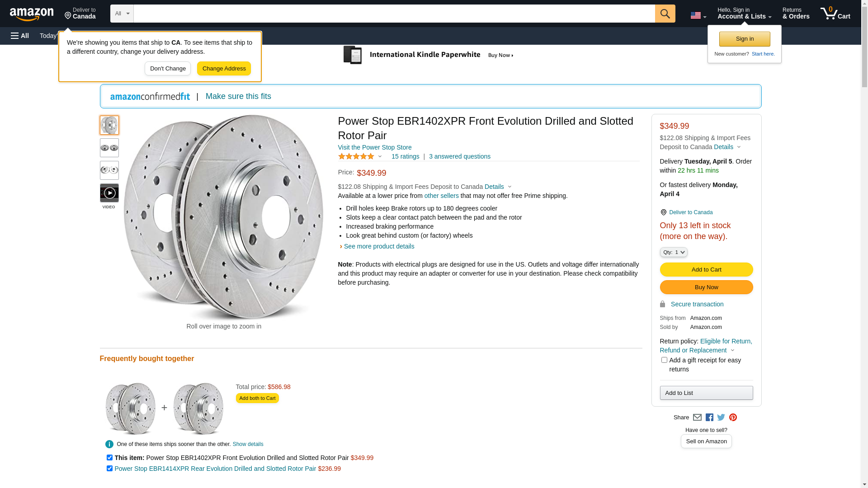This screenshot has height=488, width=868.
Task: Uncheck the EBR1414XPR rear rotor item
Action: [x=109, y=469]
